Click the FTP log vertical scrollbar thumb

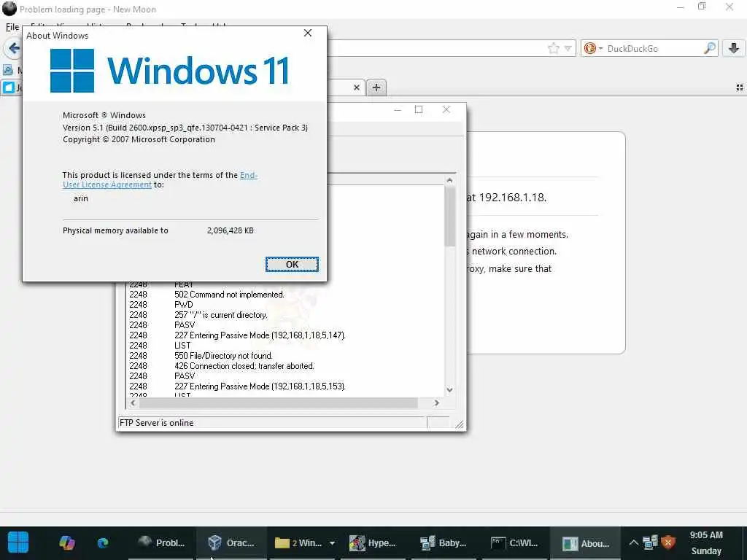449,216
